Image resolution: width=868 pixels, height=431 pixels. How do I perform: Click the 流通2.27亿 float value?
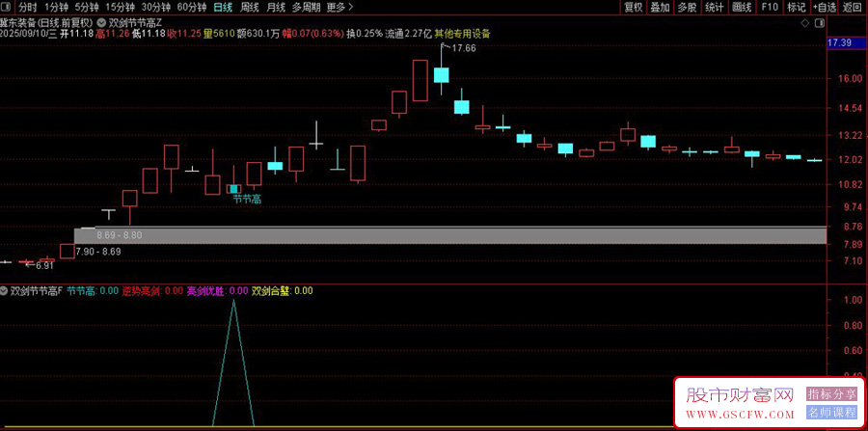(x=409, y=33)
